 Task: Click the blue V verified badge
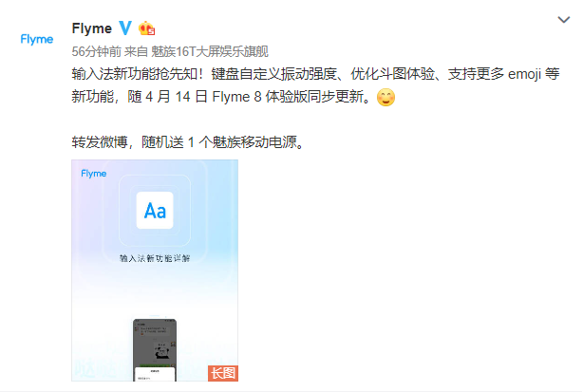(x=125, y=28)
